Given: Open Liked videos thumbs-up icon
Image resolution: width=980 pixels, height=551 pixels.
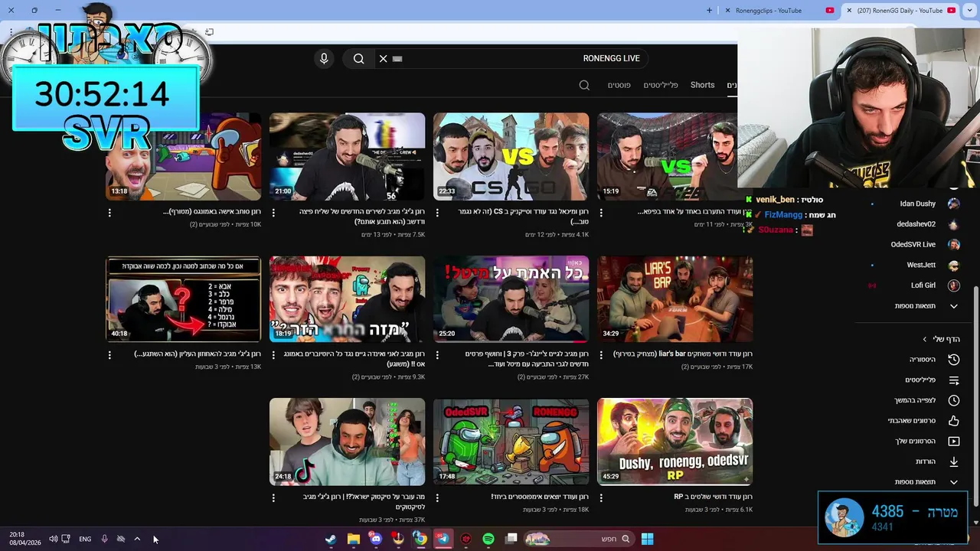Looking at the screenshot, I should 953,421.
